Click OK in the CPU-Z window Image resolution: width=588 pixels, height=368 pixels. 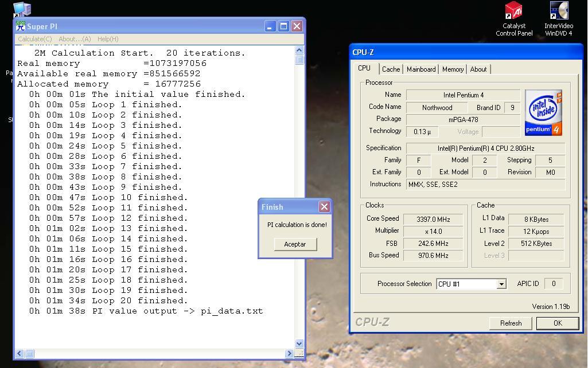tap(557, 323)
